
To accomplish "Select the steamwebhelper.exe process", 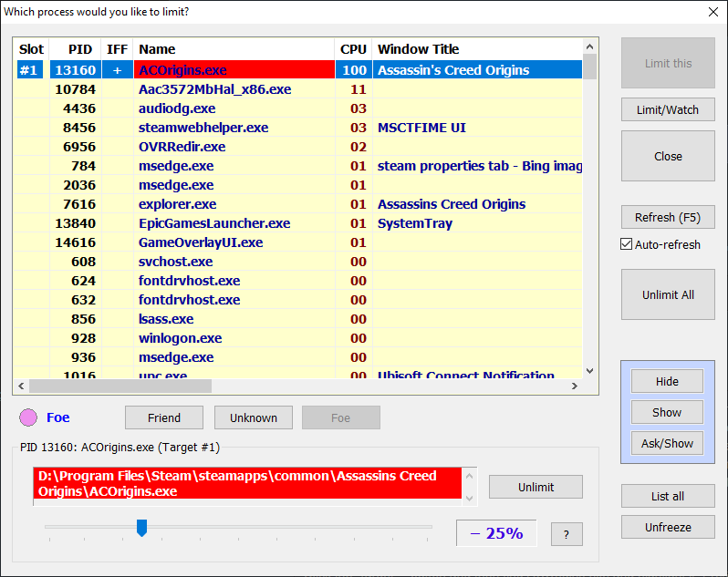I will click(x=297, y=127).
